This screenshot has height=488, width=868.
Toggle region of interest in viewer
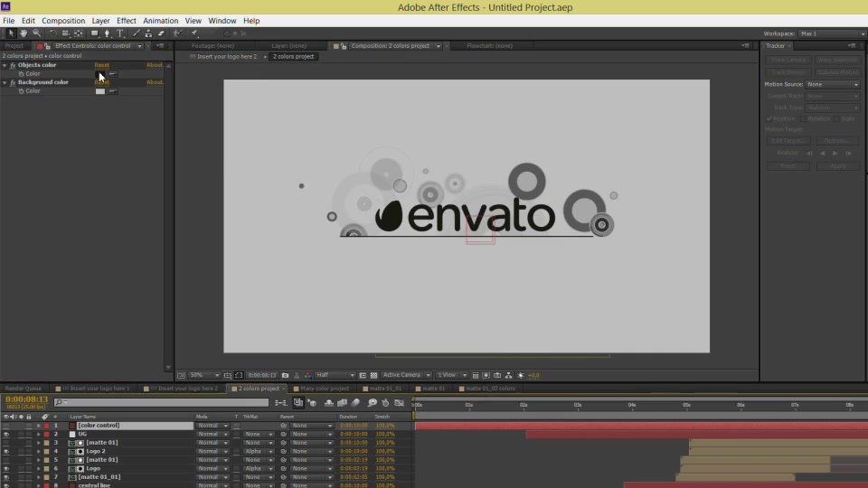363,375
